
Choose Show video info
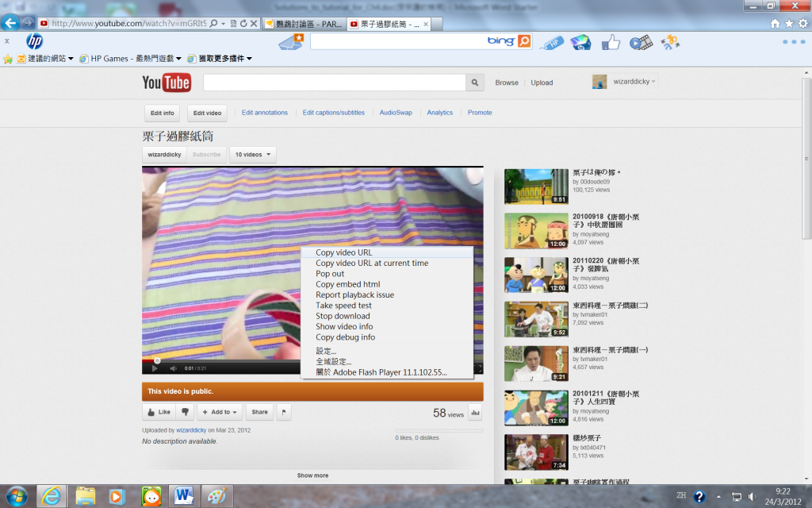click(387, 326)
